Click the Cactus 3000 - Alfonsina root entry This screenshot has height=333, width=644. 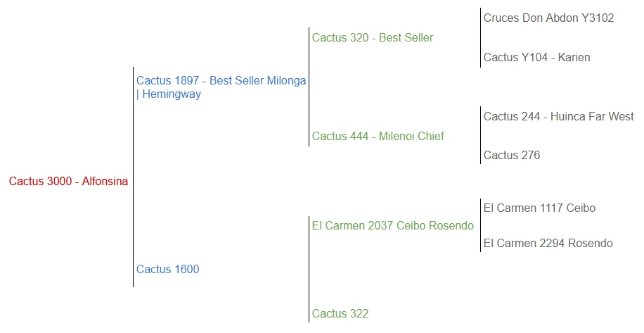[x=68, y=182]
